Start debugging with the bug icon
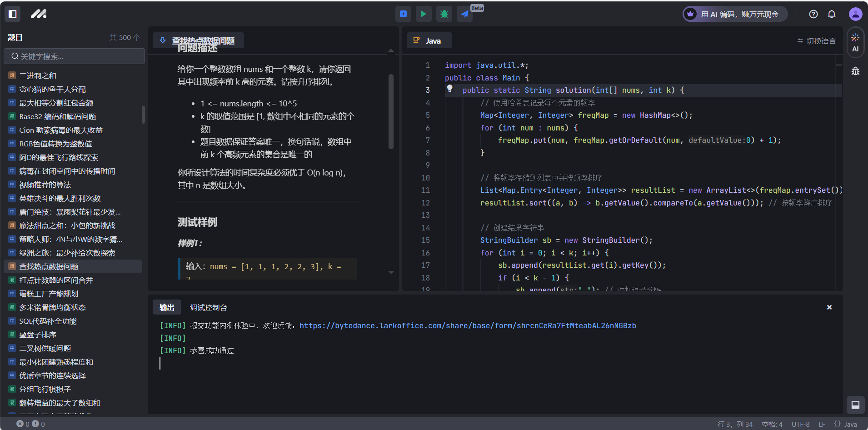Viewport: 868px width, 430px height. click(444, 14)
